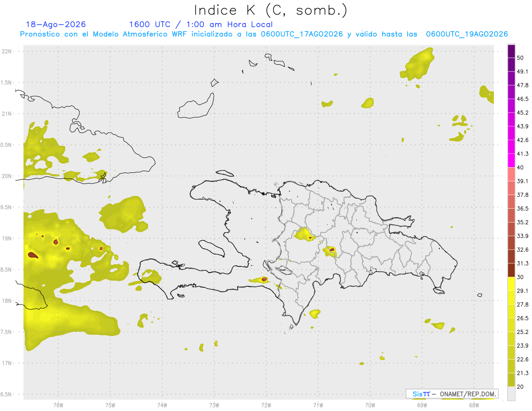This screenshot has height=411, width=532.
Task: Click the "68W" longitude label
Action: coord(474,405)
